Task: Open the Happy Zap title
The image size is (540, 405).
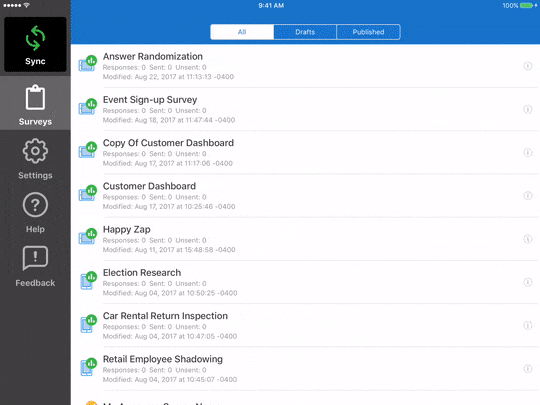Action: [126, 230]
